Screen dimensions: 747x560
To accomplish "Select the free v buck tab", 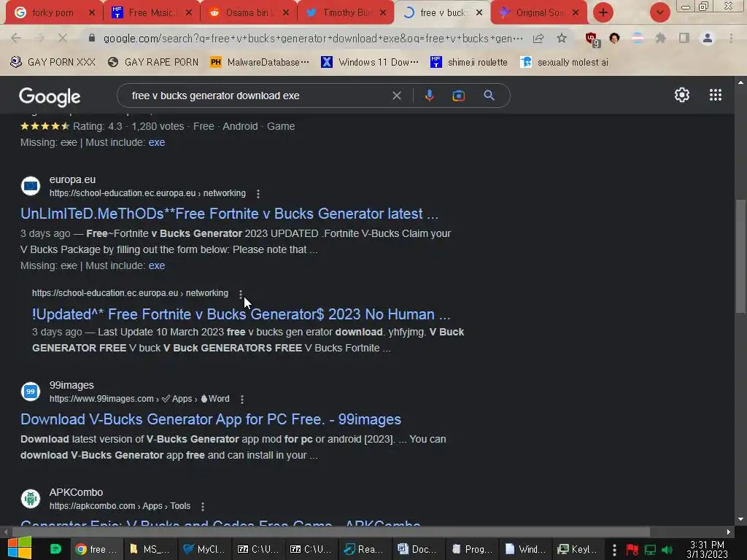I will (443, 12).
